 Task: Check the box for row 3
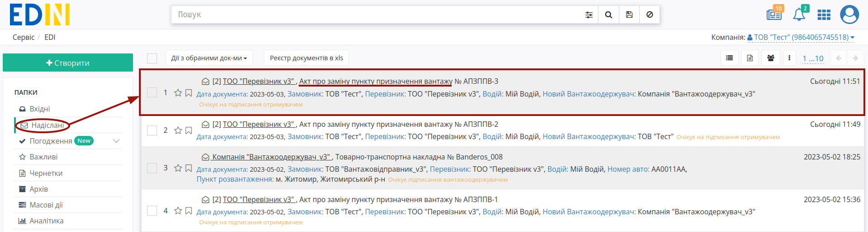pyautogui.click(x=152, y=168)
